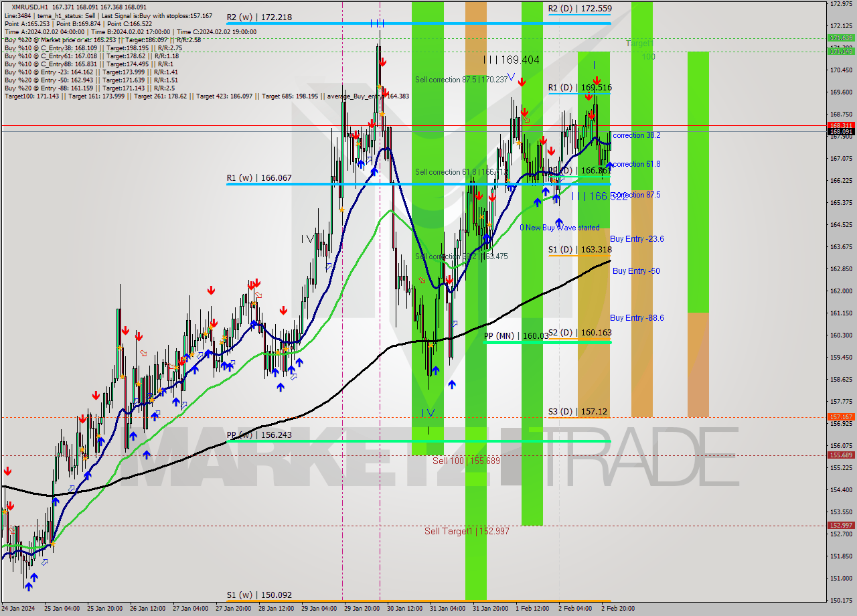The width and height of the screenshot is (857, 616).
Task: Click the 29 Jan 20:00 time label
Action: pos(362,609)
